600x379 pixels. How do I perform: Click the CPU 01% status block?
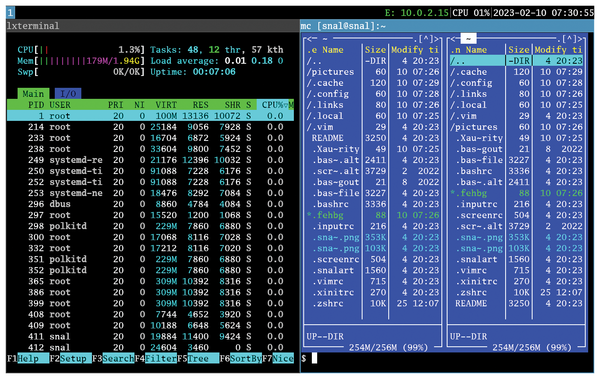coord(471,13)
